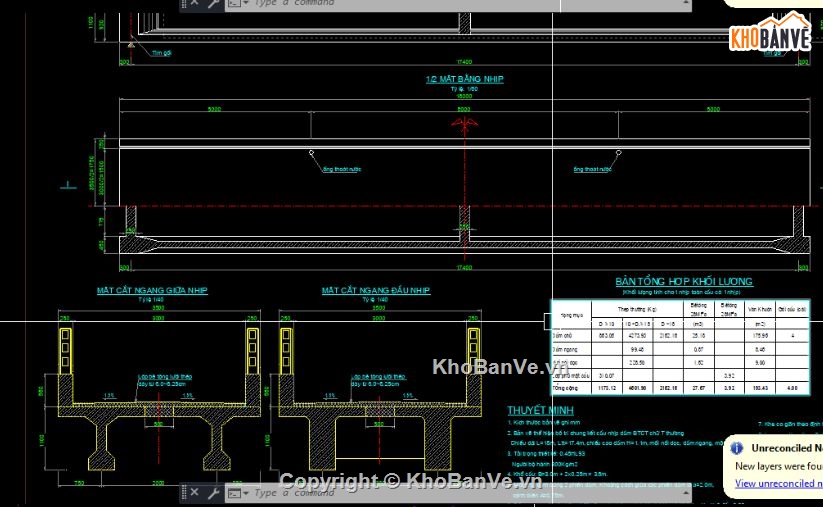Click the wrench icon on the top command line
This screenshot has height=507, width=823.
213,4
